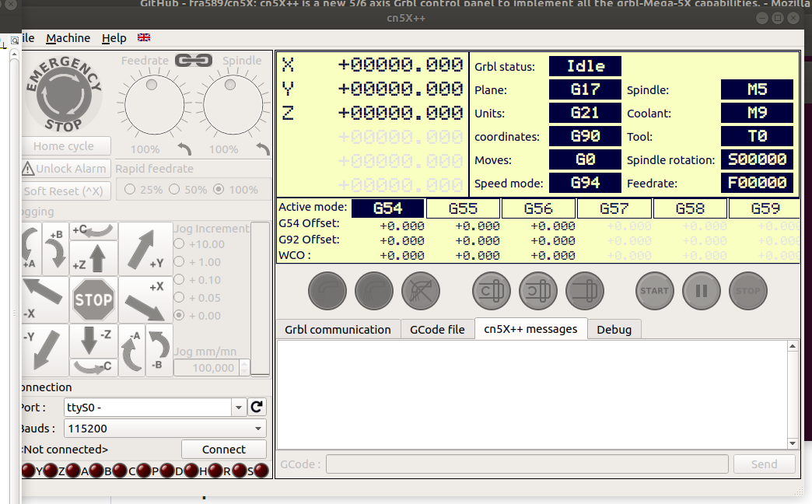812x504 pixels.
Task: Refresh the serial port list
Action: [x=257, y=407]
